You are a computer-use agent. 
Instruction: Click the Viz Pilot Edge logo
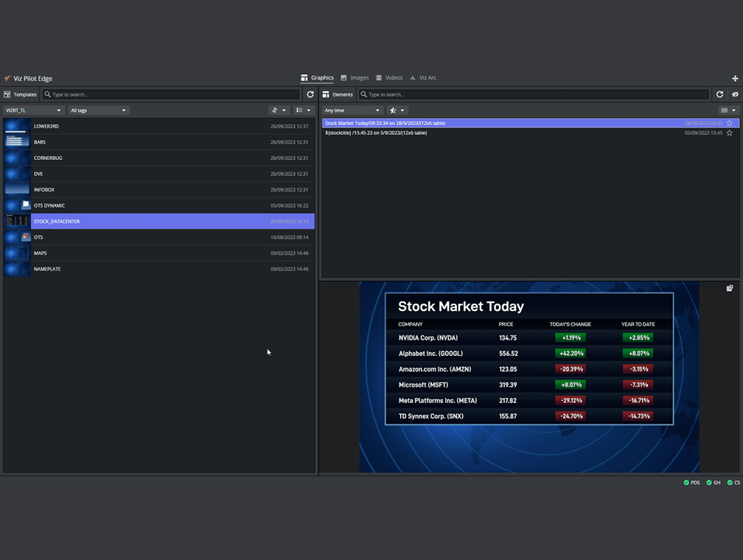click(7, 78)
